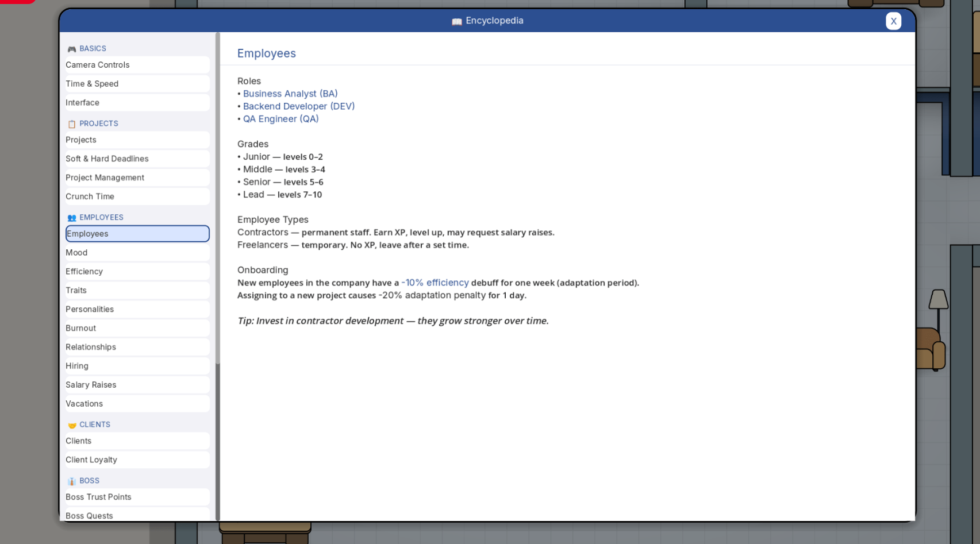The width and height of the screenshot is (980, 544).
Task: Click the Grades subheading
Action: coord(253,144)
